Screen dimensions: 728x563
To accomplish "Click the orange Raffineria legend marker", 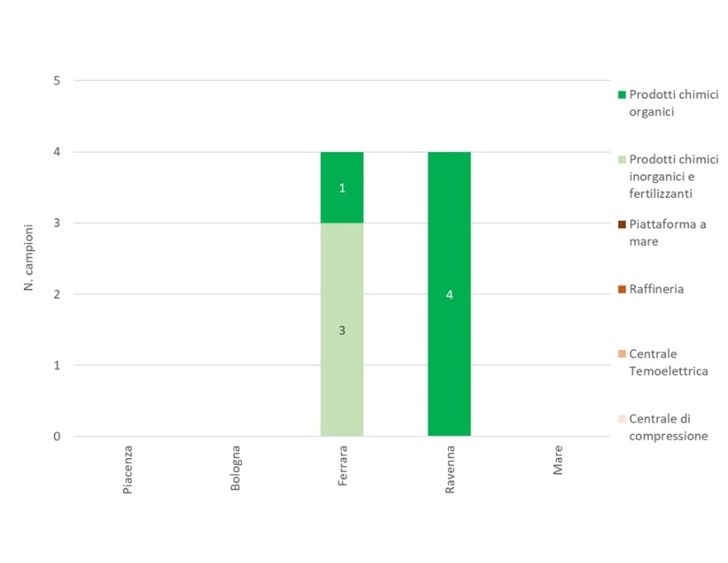I will pyautogui.click(x=622, y=289).
